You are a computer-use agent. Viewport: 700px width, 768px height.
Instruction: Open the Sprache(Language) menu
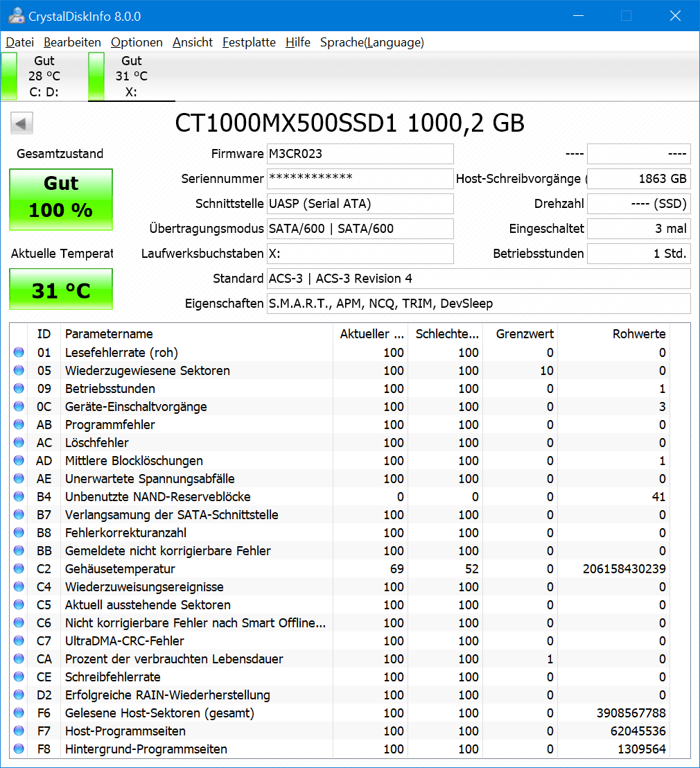371,42
